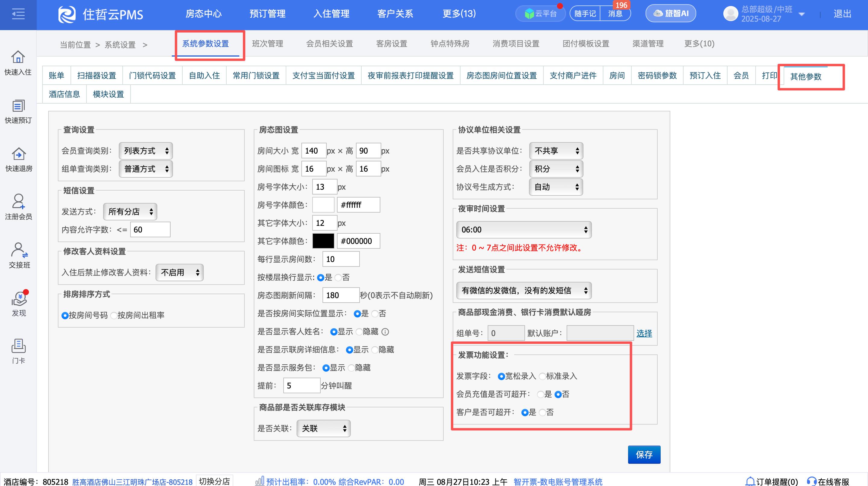The image size is (868, 486).
Task: Open 会员查询类别 dropdown
Action: point(146,151)
